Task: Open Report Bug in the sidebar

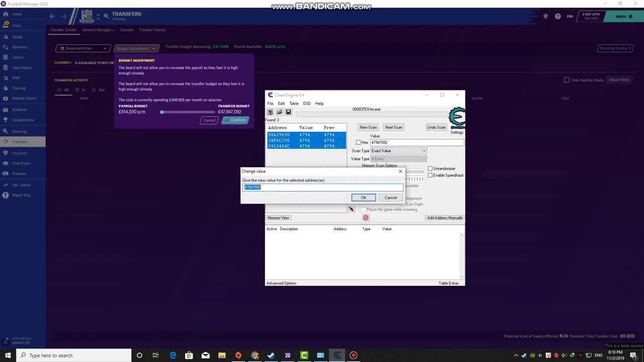Action: 21,195
